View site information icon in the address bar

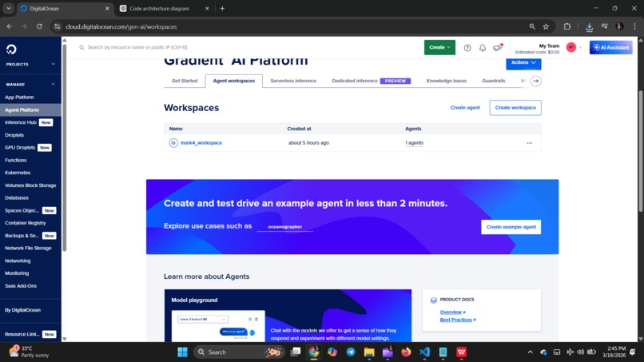pyautogui.click(x=58, y=26)
